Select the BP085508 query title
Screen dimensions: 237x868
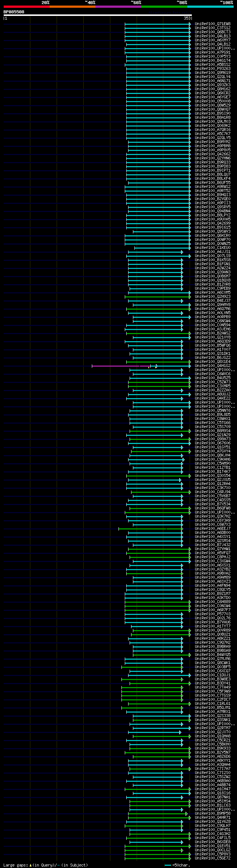pyautogui.click(x=14, y=12)
